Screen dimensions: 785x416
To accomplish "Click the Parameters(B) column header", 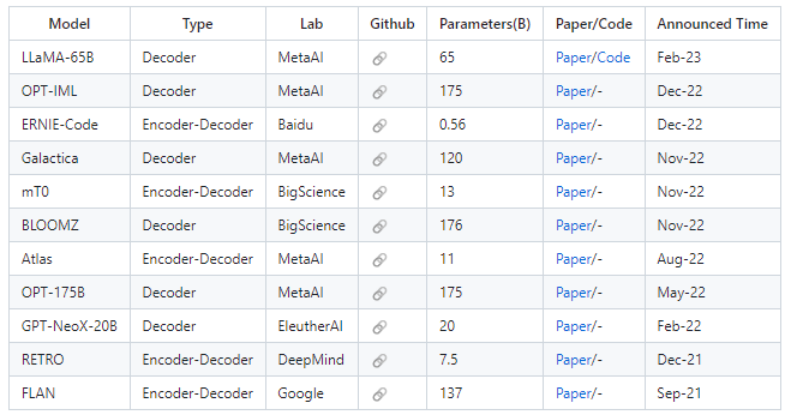I will tap(484, 24).
